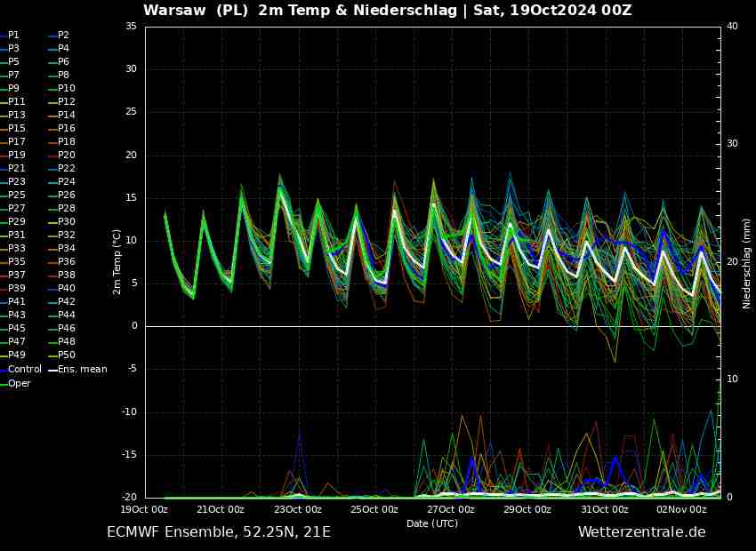Click the blue line swatch beside "Control"

4,370
